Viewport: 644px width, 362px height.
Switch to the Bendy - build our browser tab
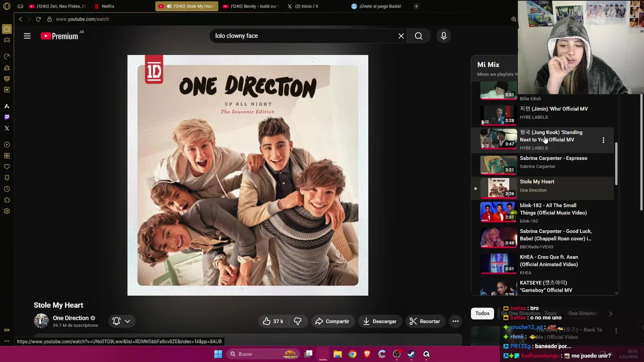[x=251, y=6]
